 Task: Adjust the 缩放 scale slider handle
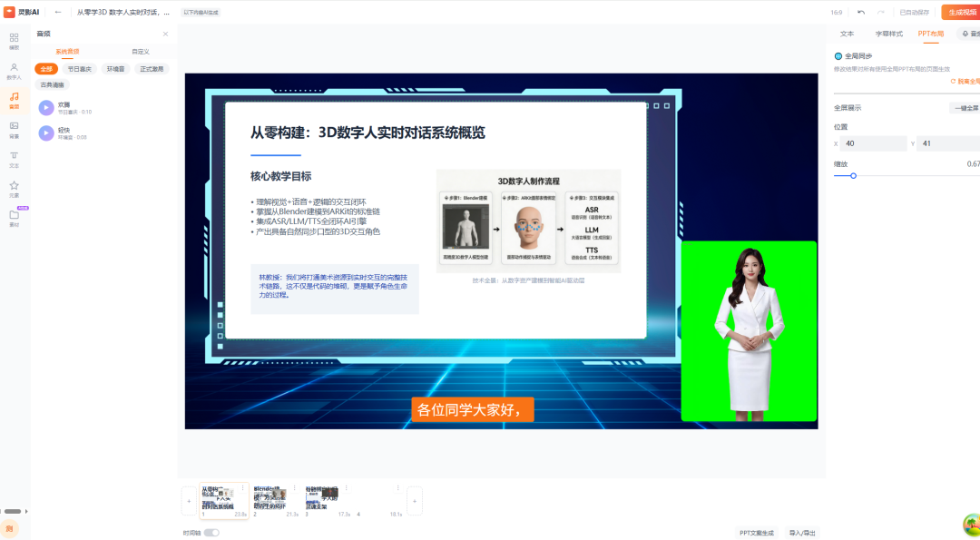[x=853, y=176]
